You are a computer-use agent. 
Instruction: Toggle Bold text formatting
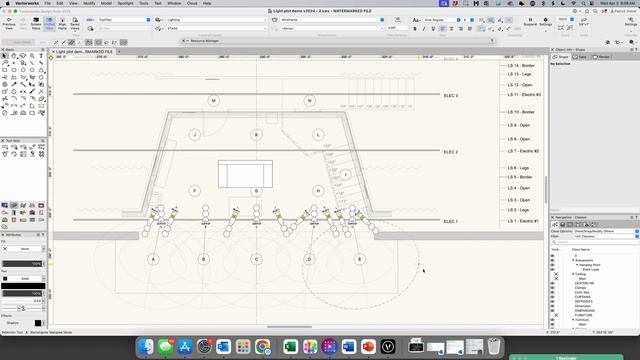(415, 29)
